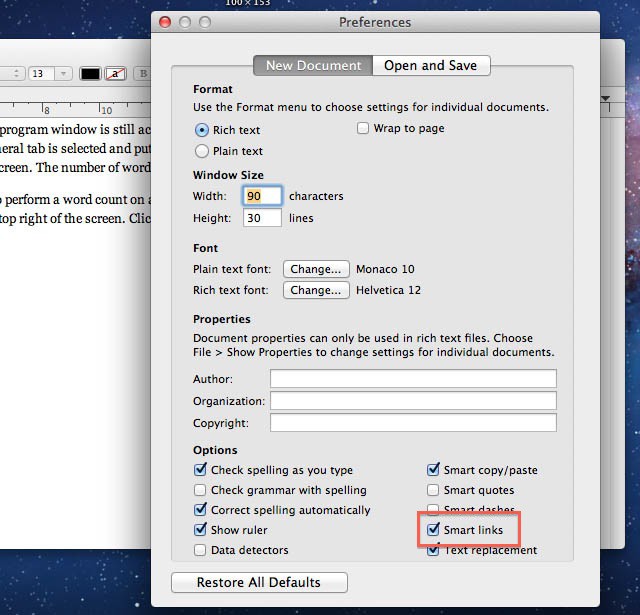Click the font style stepper arrows

pyautogui.click(x=16, y=74)
